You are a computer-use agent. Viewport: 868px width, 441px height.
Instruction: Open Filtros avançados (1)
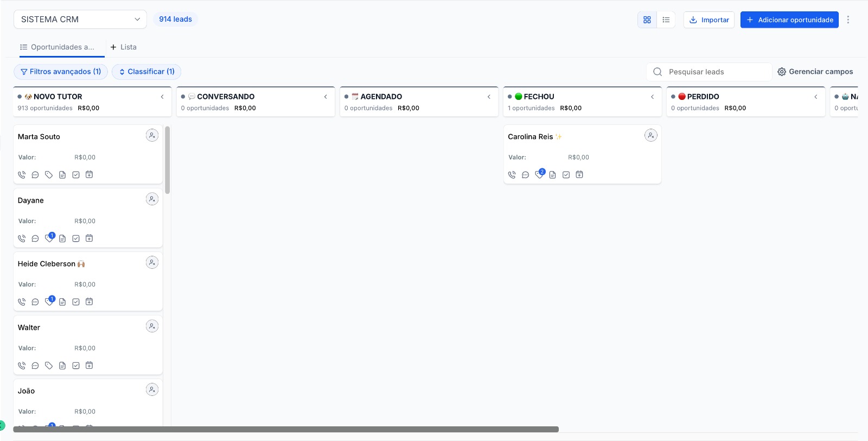click(61, 72)
